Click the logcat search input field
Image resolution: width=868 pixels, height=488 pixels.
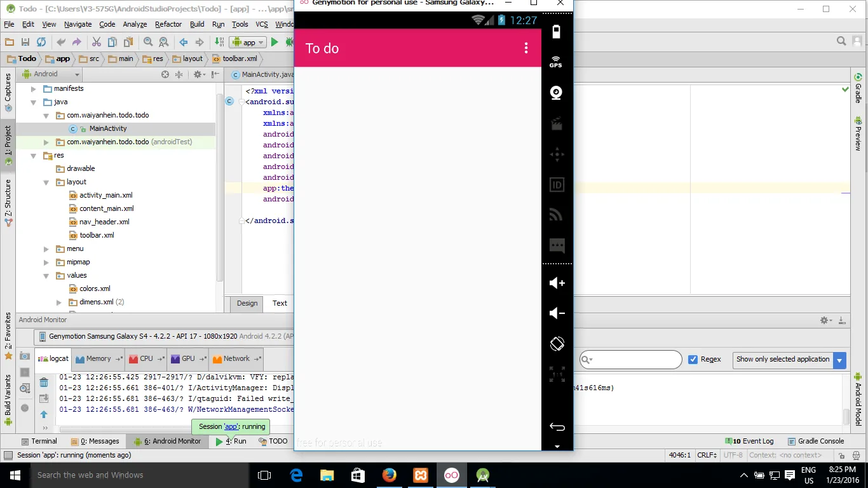click(x=630, y=360)
